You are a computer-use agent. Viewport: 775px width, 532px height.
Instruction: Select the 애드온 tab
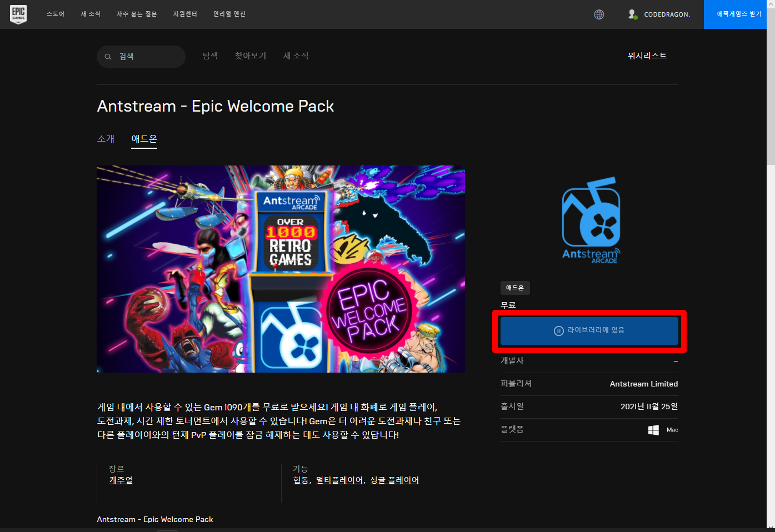144,139
